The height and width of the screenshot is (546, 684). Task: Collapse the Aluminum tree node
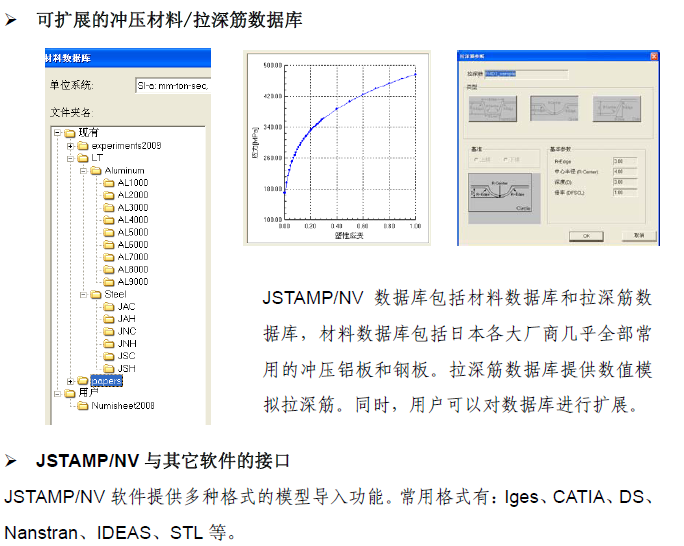tap(83, 171)
